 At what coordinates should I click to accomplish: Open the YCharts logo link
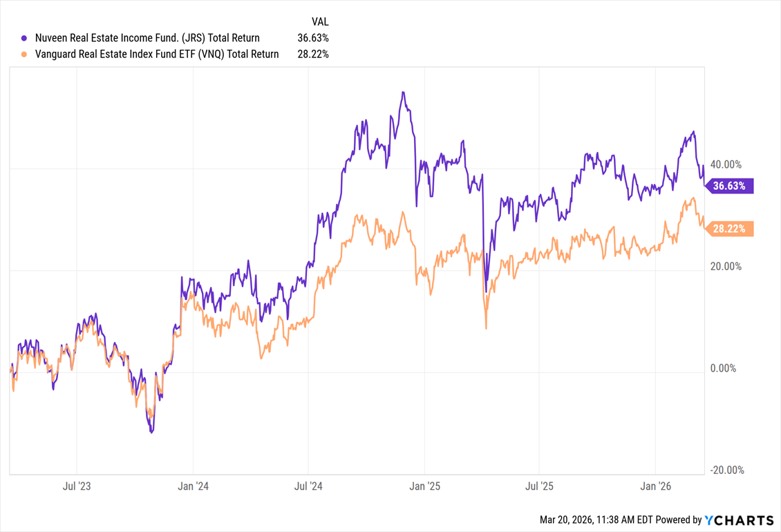[x=740, y=520]
